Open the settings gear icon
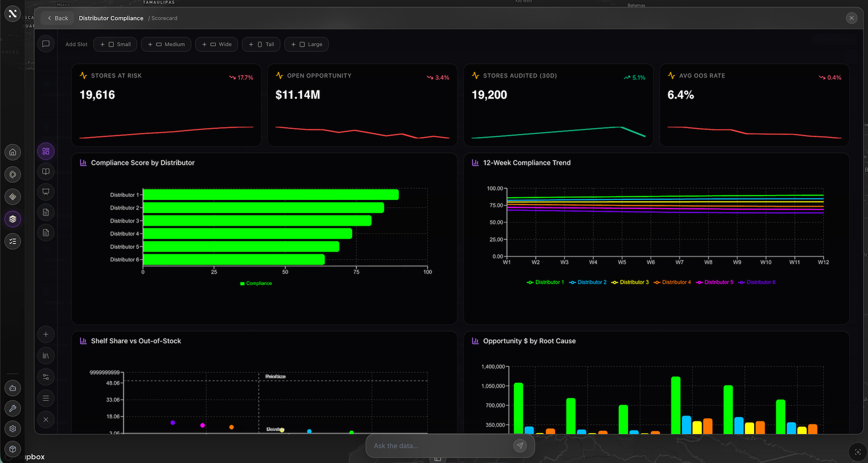 (12, 429)
